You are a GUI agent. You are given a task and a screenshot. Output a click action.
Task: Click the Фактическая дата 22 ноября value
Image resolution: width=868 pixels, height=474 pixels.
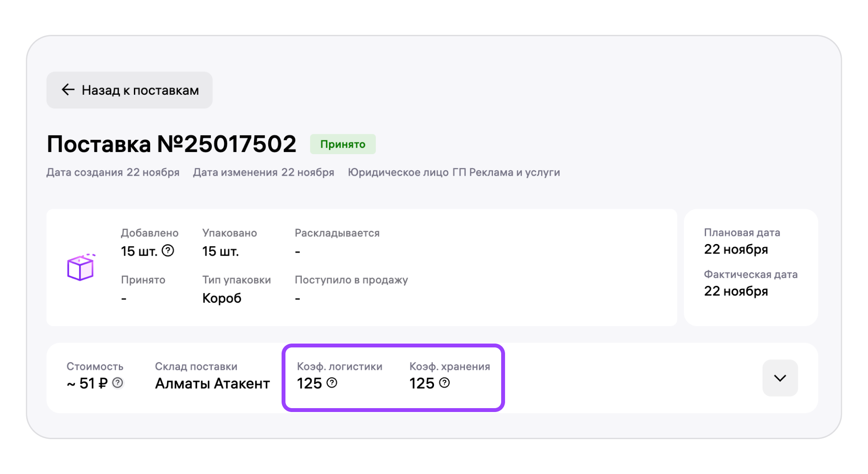coord(736,291)
